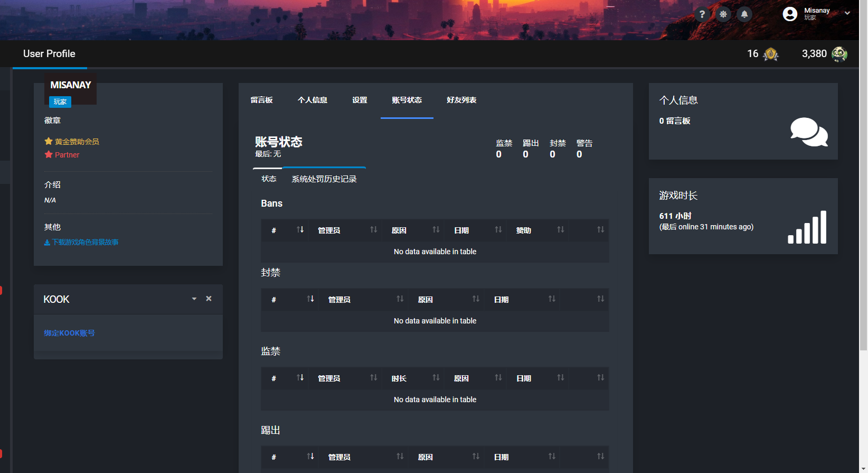Switch to the 个人信息 tab

click(313, 100)
